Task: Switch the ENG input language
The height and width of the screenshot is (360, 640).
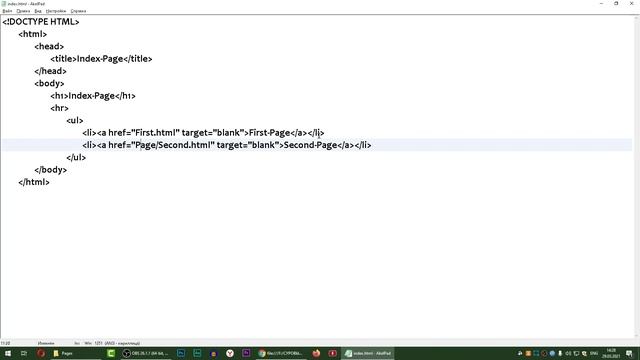Action: (594, 353)
